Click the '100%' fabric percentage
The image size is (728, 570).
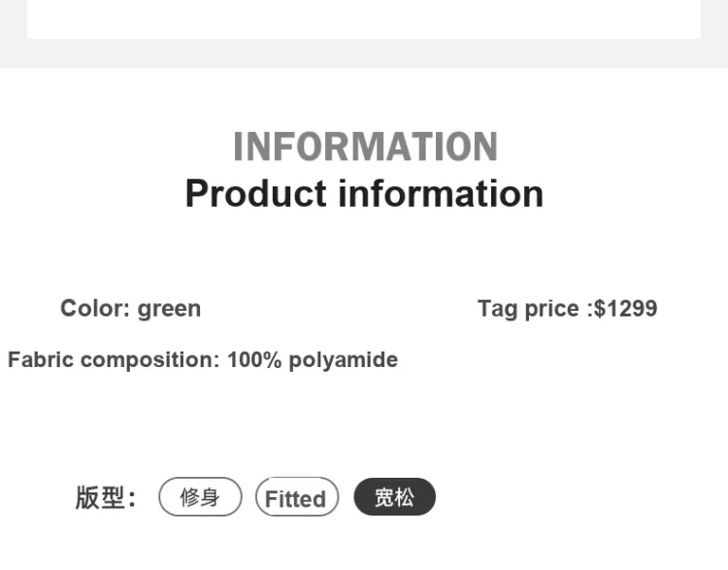coord(254,360)
